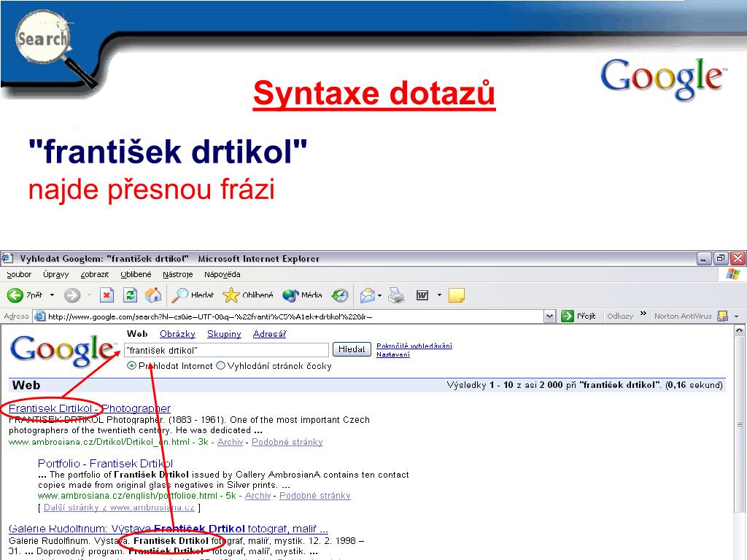This screenshot has width=747, height=560.
Task: Open Podobné stránky link of first result
Action: point(287,442)
